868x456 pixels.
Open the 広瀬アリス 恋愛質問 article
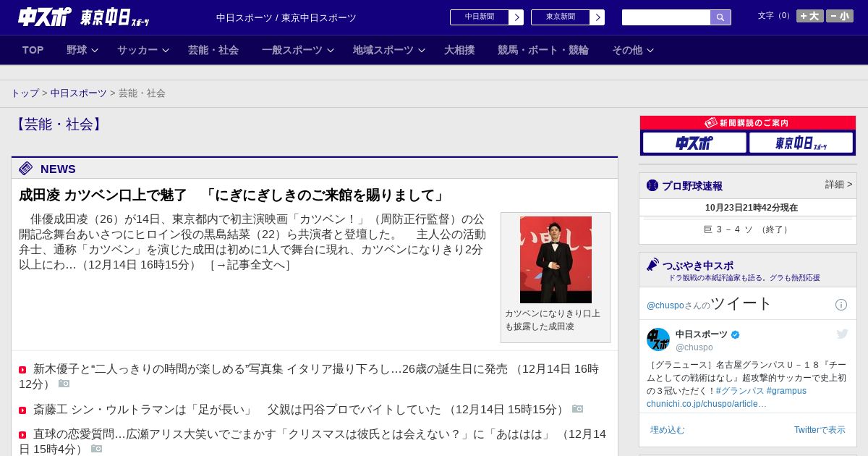[x=312, y=442]
